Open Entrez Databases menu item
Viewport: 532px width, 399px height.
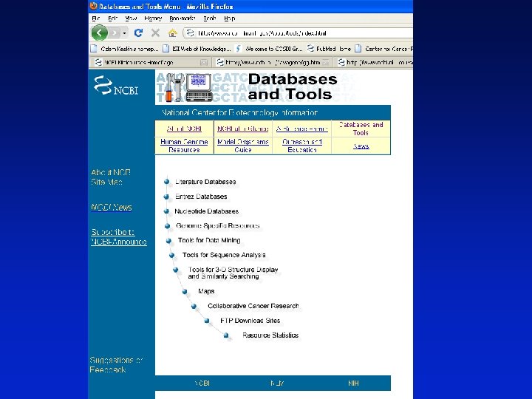tap(201, 197)
